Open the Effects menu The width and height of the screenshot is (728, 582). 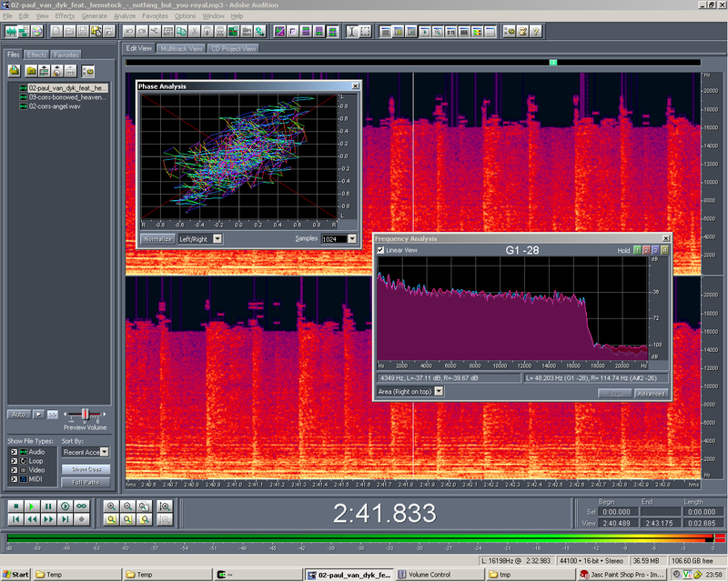(65, 15)
